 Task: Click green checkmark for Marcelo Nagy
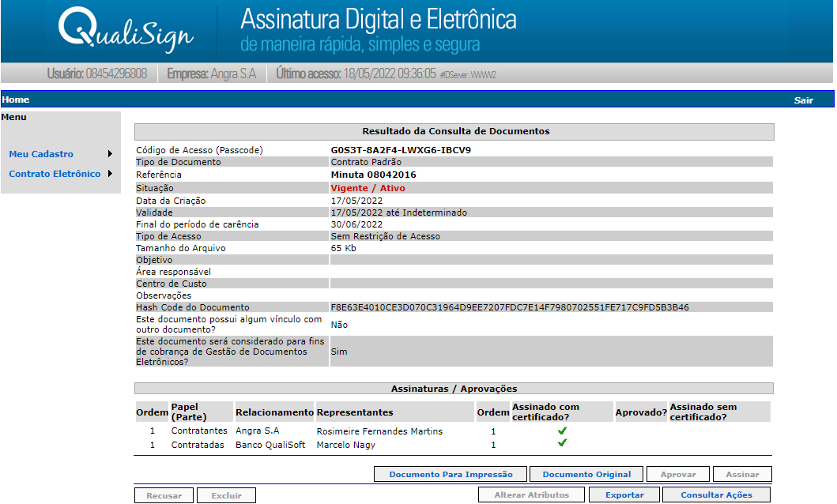562,442
